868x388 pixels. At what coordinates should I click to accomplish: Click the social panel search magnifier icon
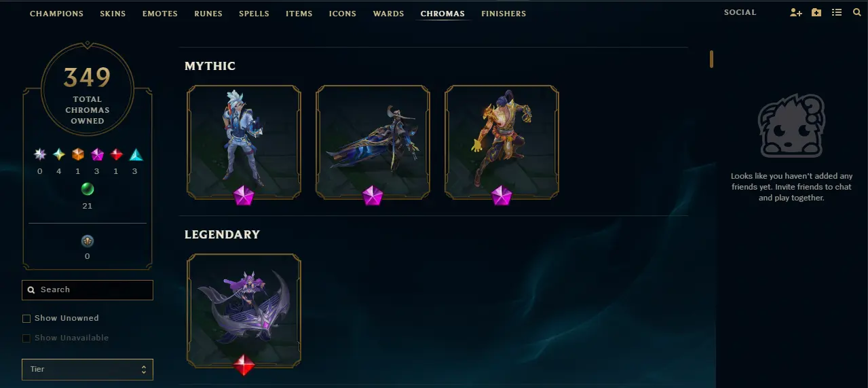click(856, 12)
